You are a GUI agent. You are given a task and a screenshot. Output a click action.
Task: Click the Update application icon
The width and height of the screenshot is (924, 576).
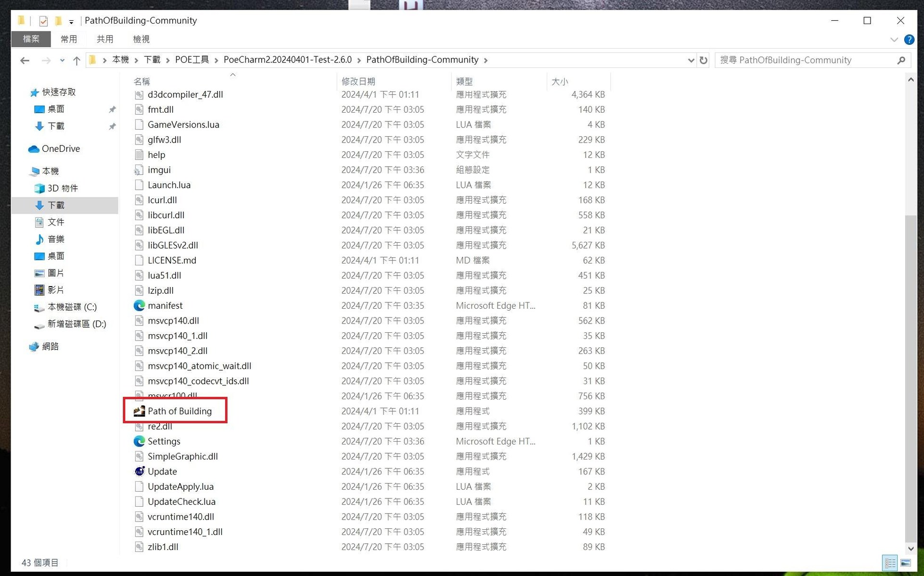pos(139,471)
